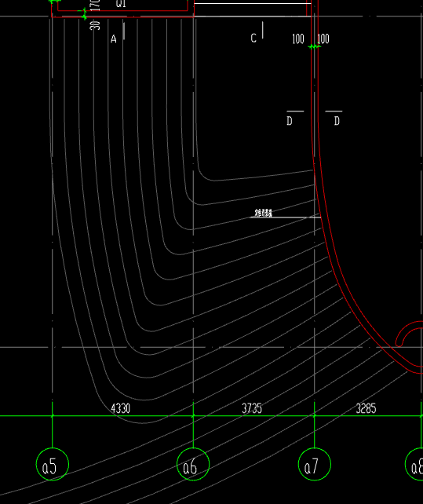Click the section label A

[x=114, y=39]
